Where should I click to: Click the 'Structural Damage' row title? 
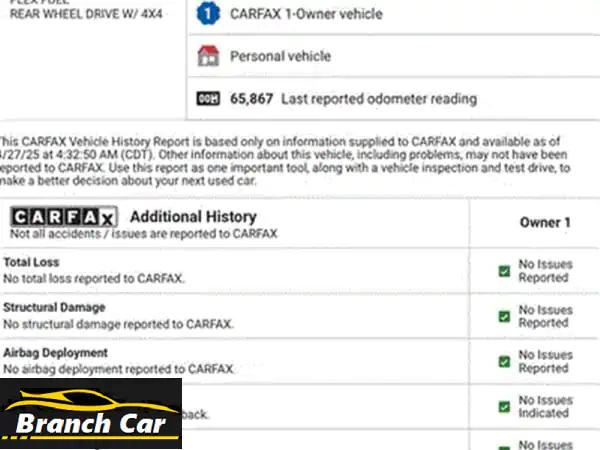54,307
